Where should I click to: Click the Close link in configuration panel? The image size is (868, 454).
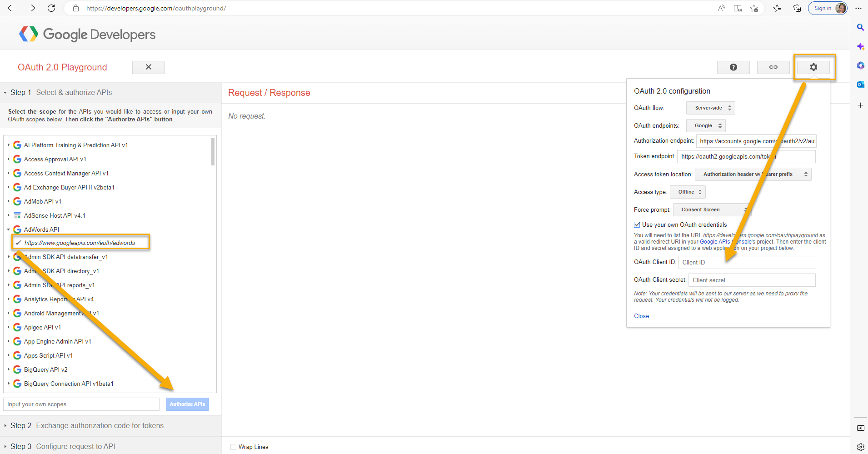(x=641, y=316)
